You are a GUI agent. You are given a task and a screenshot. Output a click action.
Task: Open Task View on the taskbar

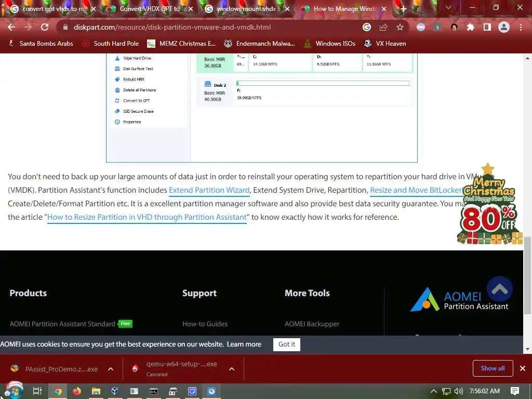point(37,391)
